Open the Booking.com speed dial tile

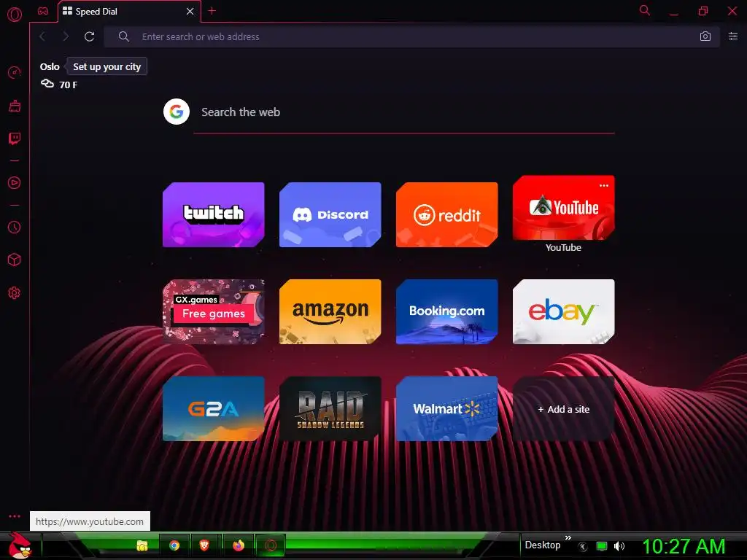pos(447,312)
